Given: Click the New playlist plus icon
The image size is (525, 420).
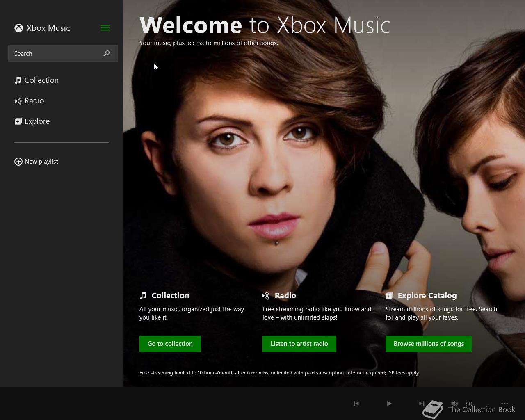Looking at the screenshot, I should (x=18, y=162).
